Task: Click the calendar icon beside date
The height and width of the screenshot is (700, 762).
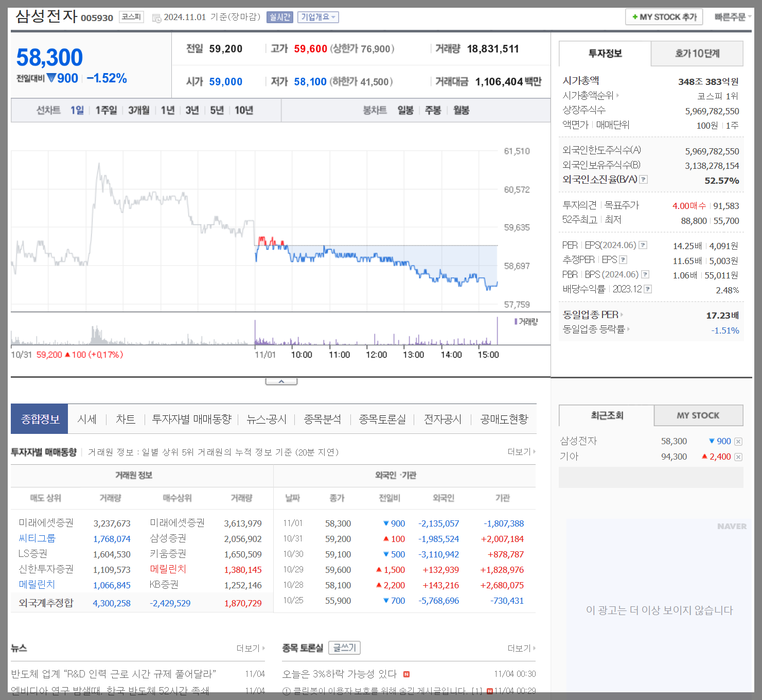Action: pyautogui.click(x=156, y=18)
